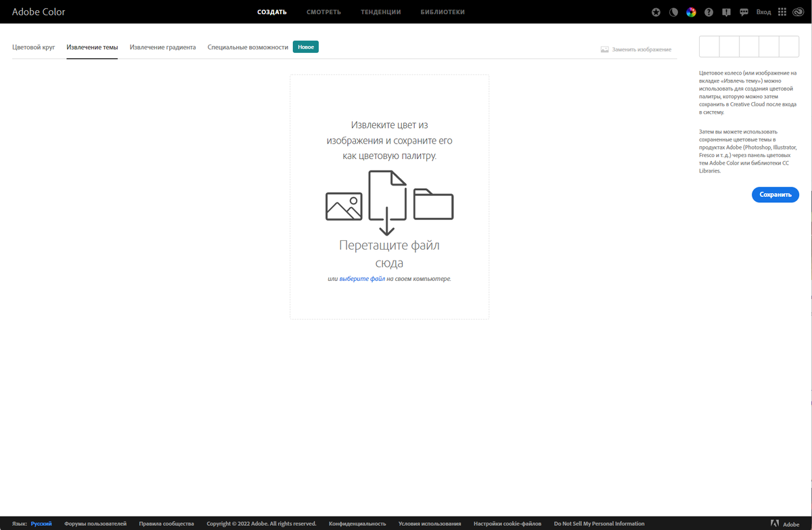This screenshot has height=530, width=812.
Task: Click the folder icon in the drop zone
Action: click(433, 204)
